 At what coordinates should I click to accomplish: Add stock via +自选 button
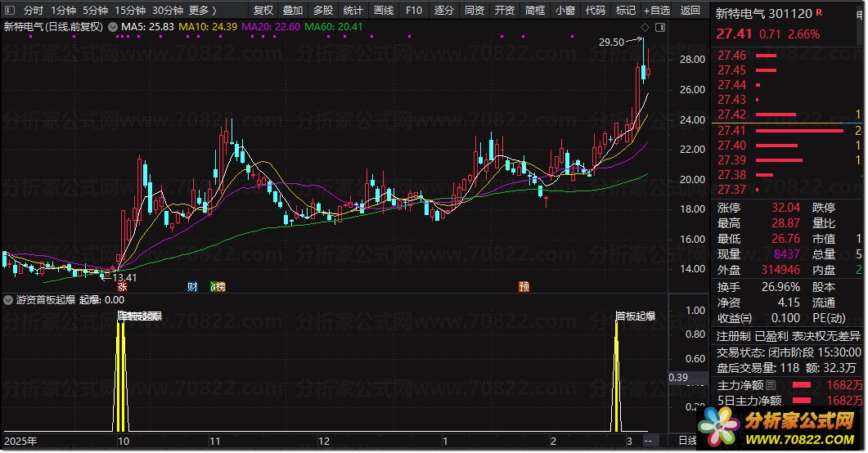(656, 11)
